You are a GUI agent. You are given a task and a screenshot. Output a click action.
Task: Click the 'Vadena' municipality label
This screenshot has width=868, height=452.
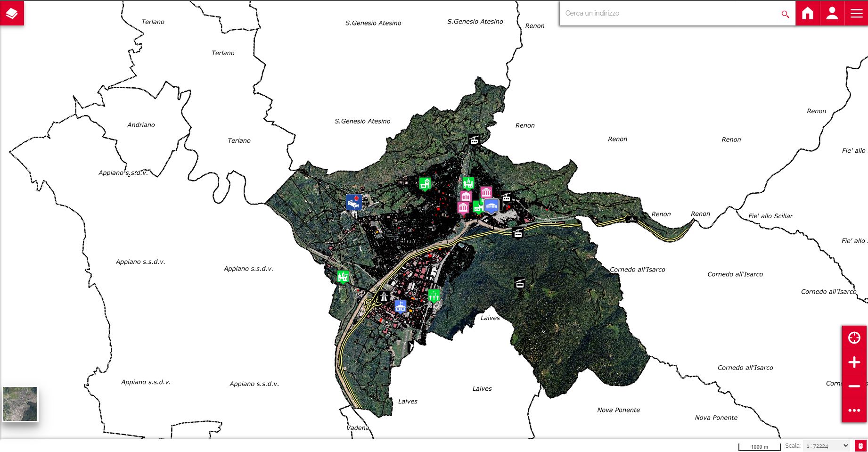(x=358, y=428)
